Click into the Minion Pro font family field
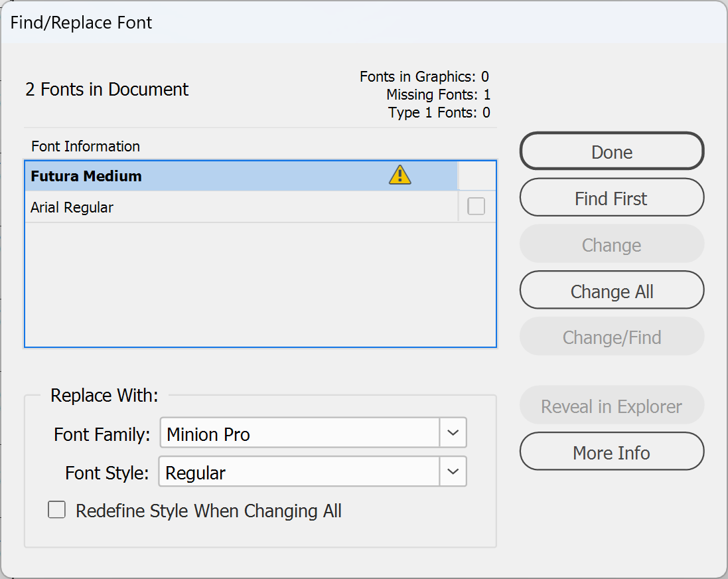728x579 pixels. click(299, 433)
